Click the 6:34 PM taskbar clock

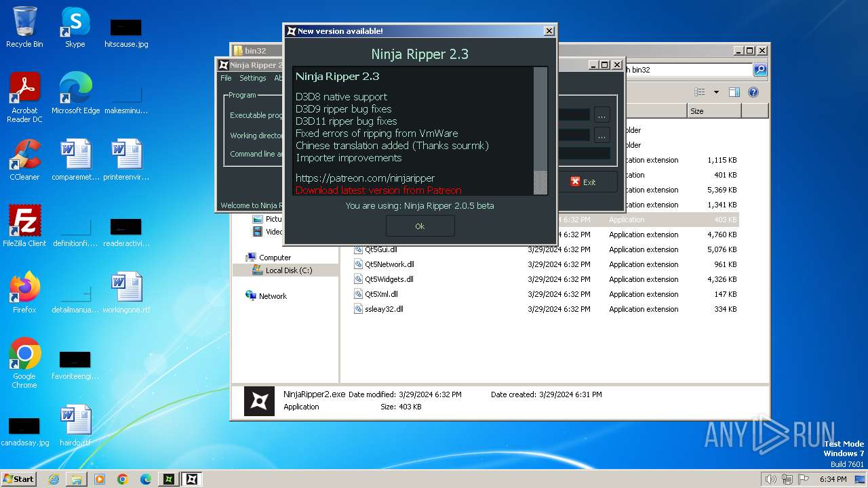pos(833,479)
